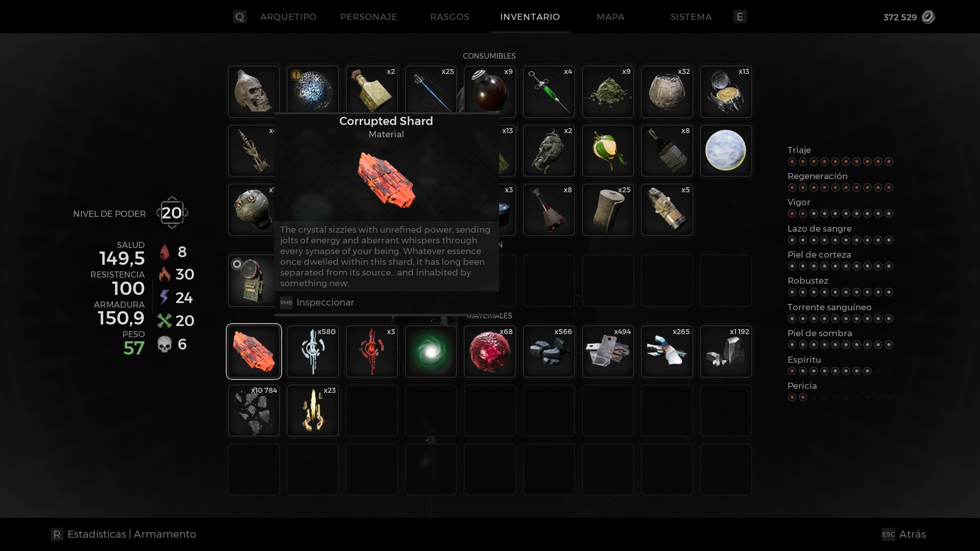Select the blue lumenite crystal x580
Screen dimensions: 980x551
pyautogui.click(x=313, y=352)
